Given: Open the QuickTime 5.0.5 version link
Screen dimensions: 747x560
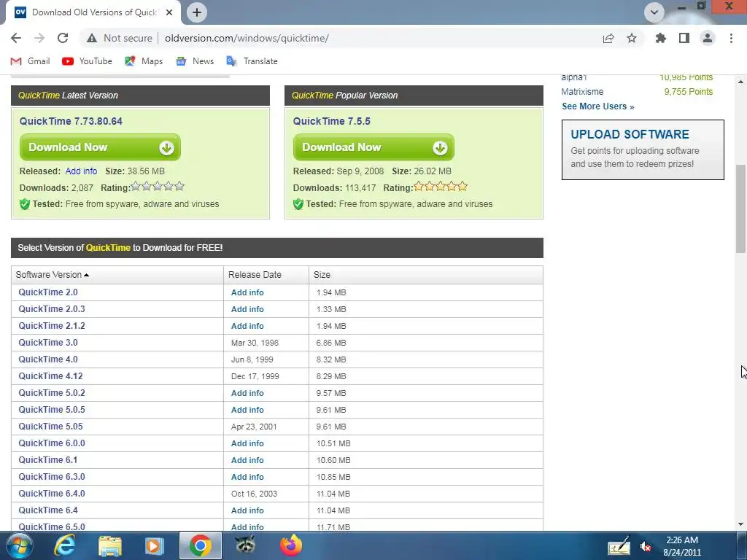Looking at the screenshot, I should click(52, 410).
